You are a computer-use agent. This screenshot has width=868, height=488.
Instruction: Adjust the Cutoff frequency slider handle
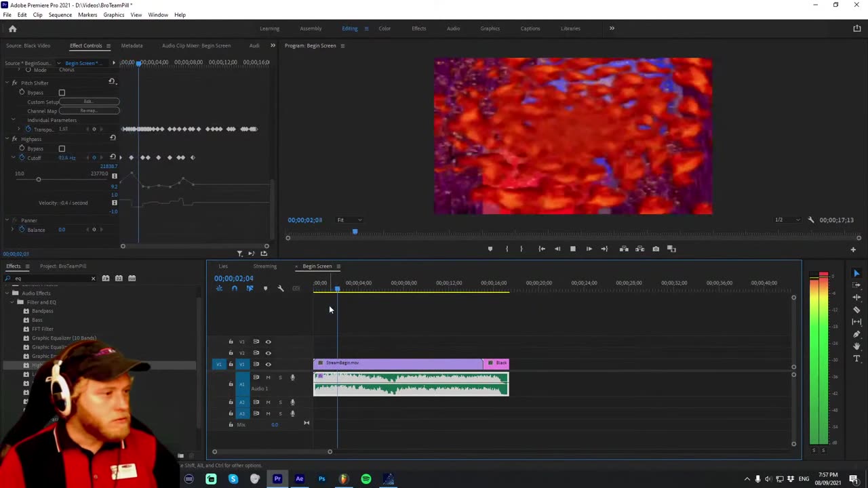39,180
